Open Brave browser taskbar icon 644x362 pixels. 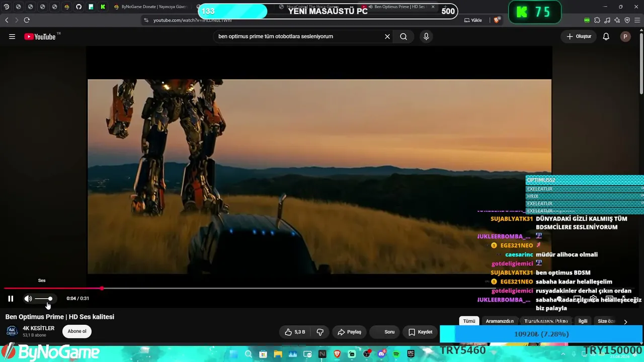point(337,354)
